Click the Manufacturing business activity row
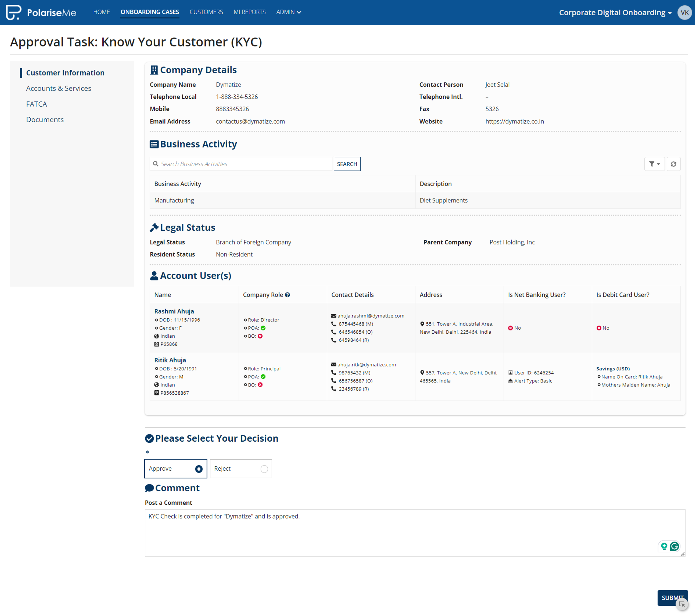 coord(415,200)
